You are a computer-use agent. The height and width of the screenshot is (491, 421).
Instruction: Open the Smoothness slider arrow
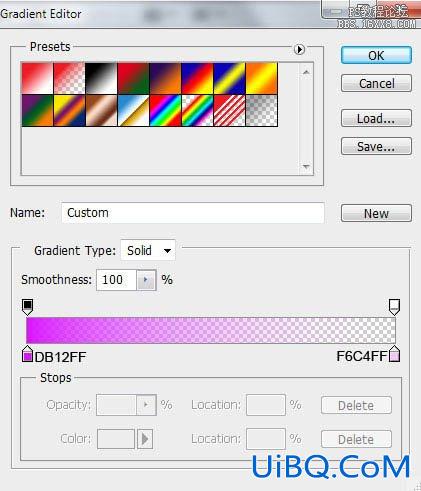click(x=146, y=280)
